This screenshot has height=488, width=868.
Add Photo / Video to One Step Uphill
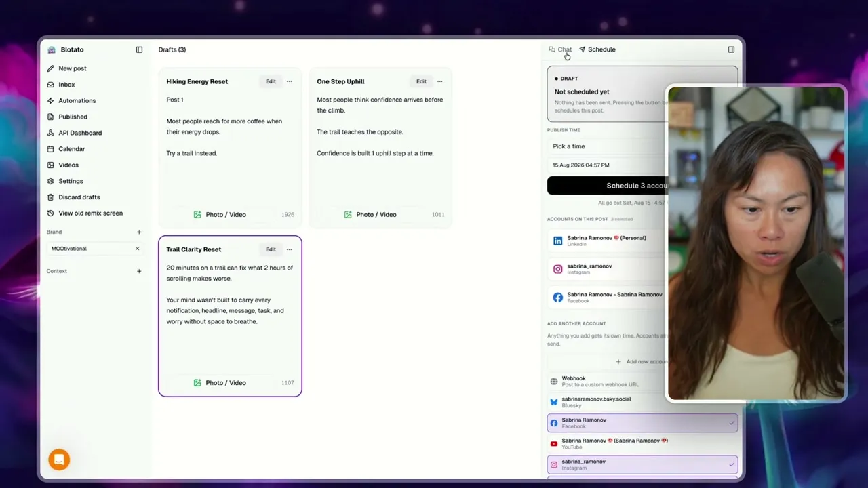370,214
